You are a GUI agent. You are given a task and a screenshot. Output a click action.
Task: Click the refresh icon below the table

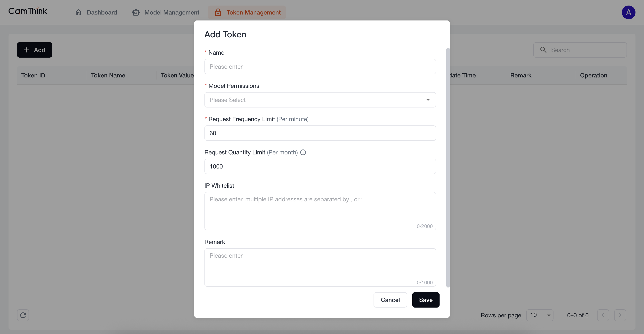click(23, 315)
